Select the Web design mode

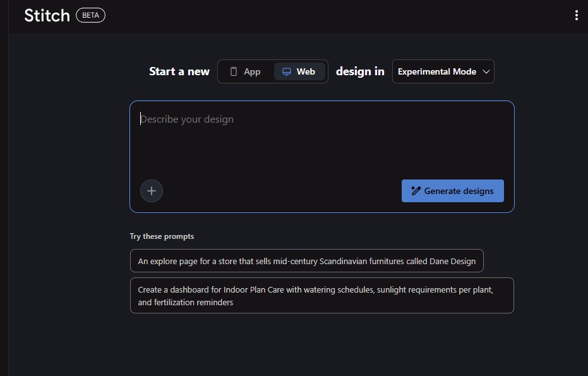299,71
